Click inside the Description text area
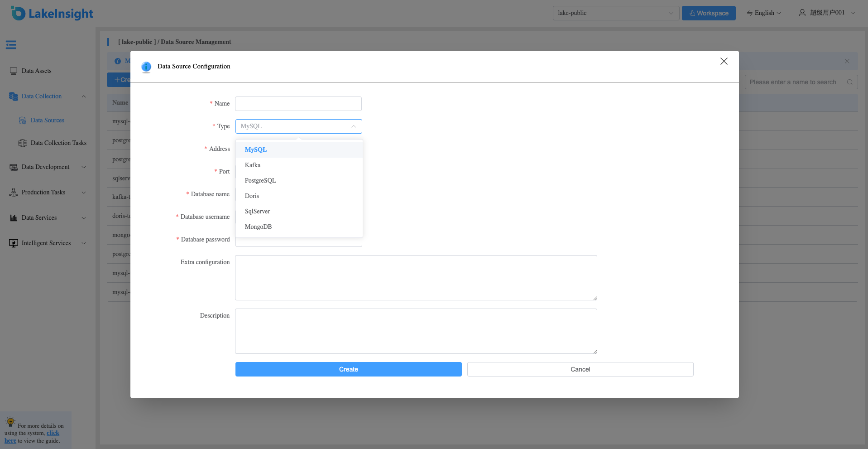The image size is (868, 449). click(x=416, y=331)
